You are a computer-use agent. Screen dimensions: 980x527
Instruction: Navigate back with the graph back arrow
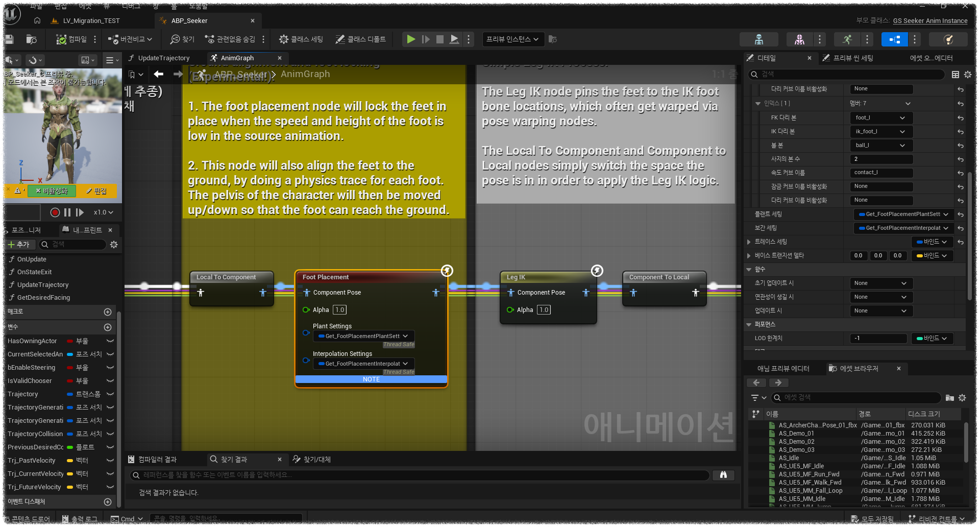pos(159,74)
